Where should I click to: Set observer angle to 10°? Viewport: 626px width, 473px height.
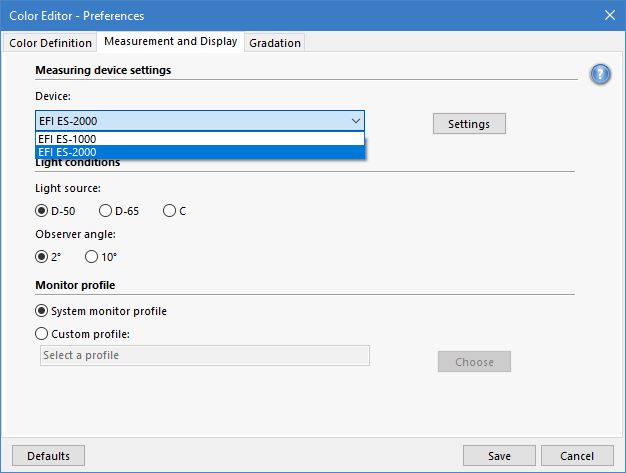pyautogui.click(x=101, y=257)
